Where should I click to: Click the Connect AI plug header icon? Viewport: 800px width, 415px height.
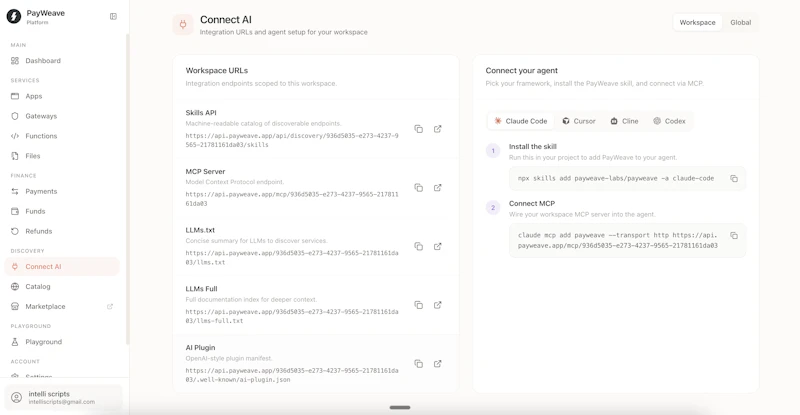(183, 25)
